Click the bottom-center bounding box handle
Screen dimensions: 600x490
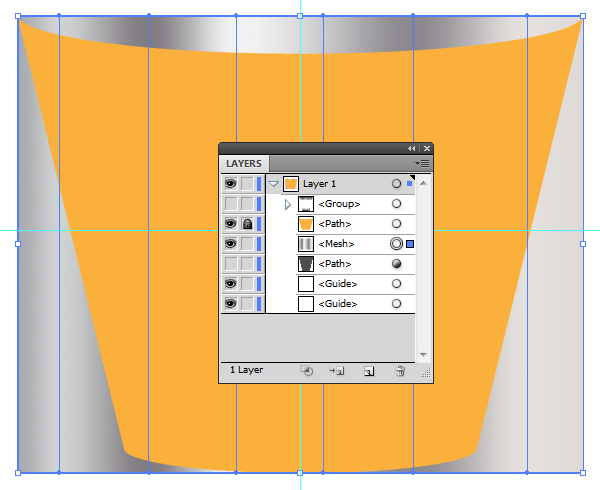click(x=300, y=473)
